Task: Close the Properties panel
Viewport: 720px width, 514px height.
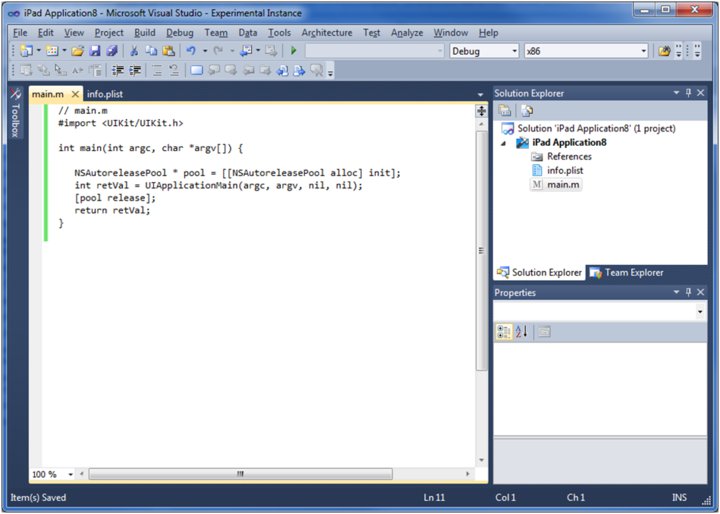Action: pos(701,292)
